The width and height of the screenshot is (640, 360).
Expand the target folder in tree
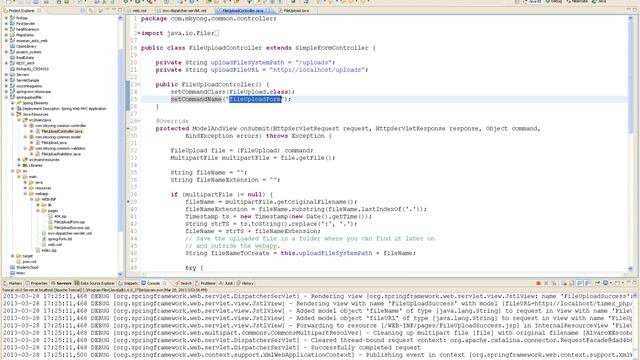(x=13, y=256)
